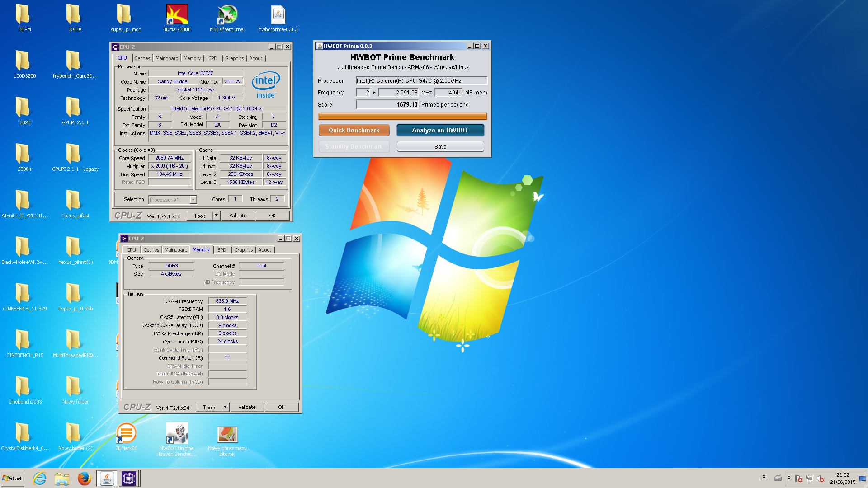Open the clock showing 22:02

843,479
